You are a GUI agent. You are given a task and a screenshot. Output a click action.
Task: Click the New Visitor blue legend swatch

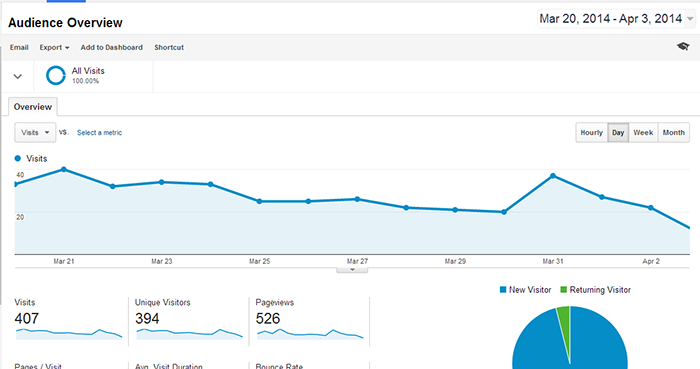(503, 290)
